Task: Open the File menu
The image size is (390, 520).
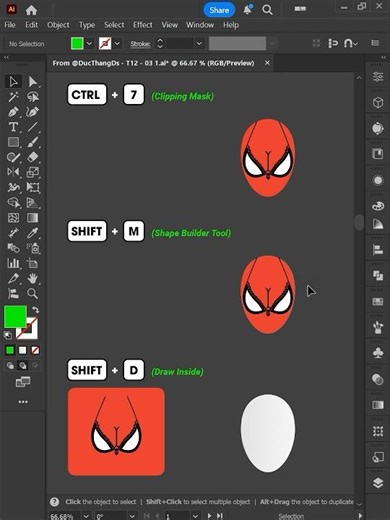Action: click(x=10, y=25)
